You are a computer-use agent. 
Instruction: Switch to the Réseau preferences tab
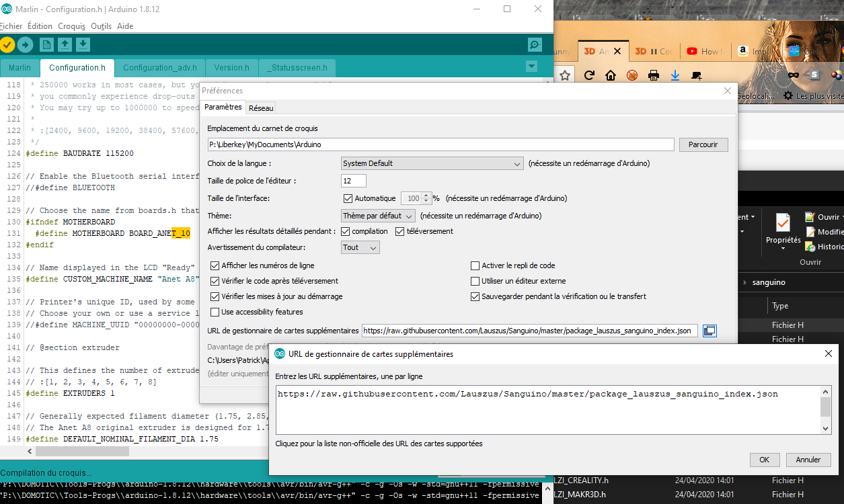[x=261, y=108]
